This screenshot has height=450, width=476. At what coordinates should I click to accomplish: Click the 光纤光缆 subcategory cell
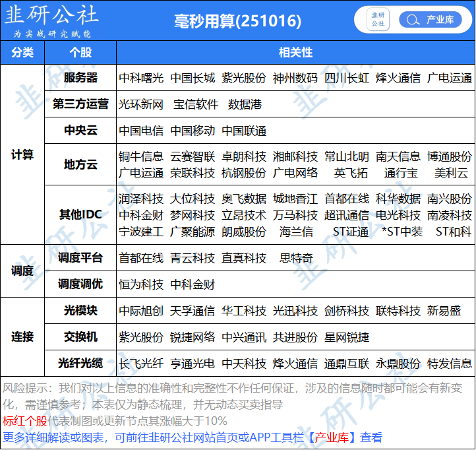pyautogui.click(x=80, y=363)
